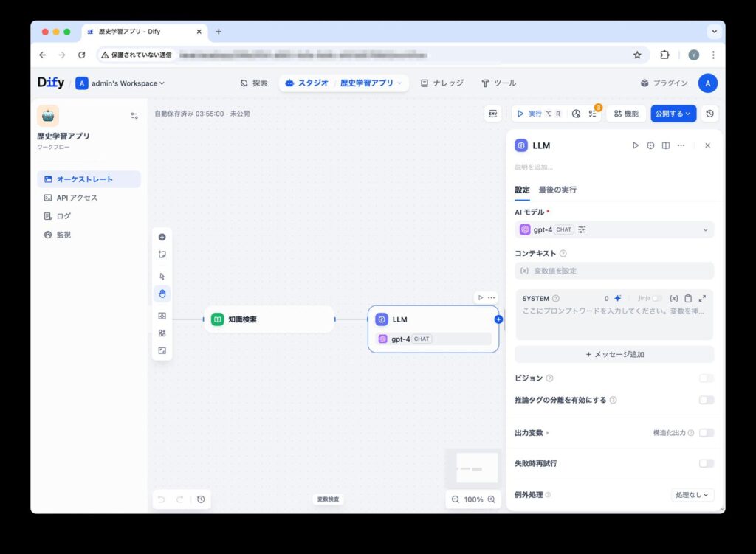Enable 推論タグの分離を有効にする toggle
756x554 pixels.
tap(706, 400)
